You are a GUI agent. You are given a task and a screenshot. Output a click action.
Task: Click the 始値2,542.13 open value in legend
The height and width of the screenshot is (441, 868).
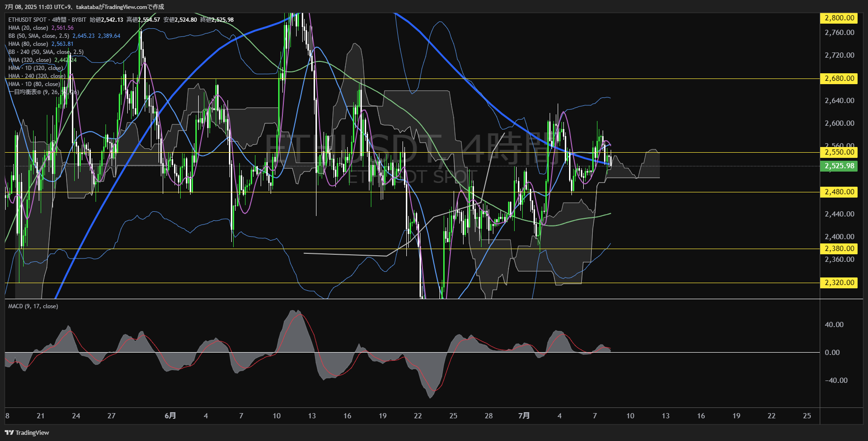click(106, 20)
